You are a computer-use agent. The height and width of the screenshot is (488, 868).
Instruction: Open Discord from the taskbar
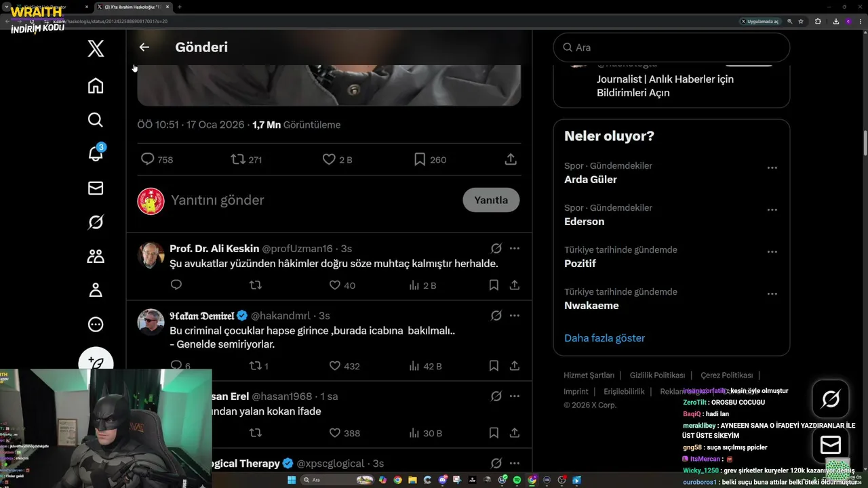[x=442, y=480]
